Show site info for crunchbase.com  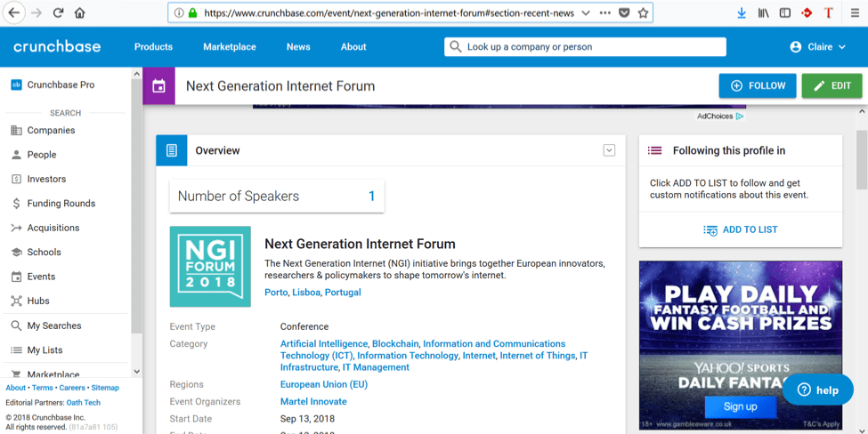(x=179, y=13)
